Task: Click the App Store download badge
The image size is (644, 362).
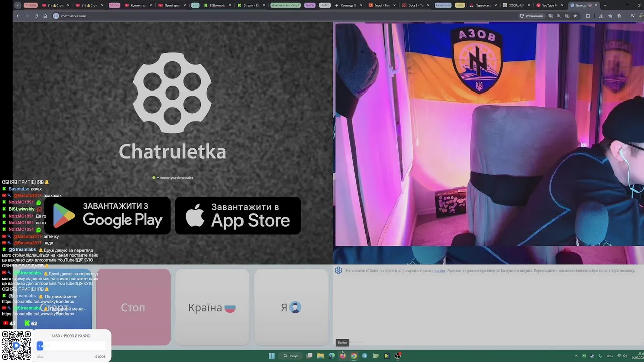Action: pos(238,215)
